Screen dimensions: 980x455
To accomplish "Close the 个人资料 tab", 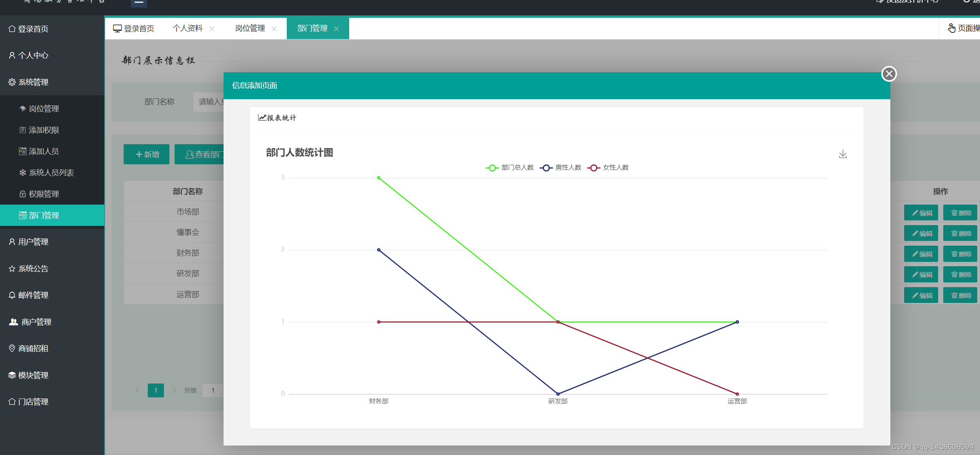I will coord(212,29).
